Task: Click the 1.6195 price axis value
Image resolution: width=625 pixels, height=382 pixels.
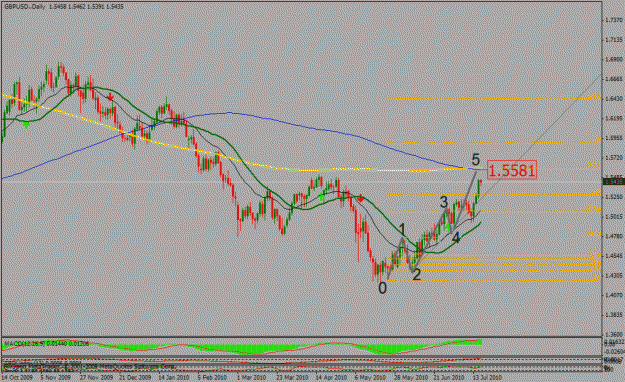Action: point(614,118)
